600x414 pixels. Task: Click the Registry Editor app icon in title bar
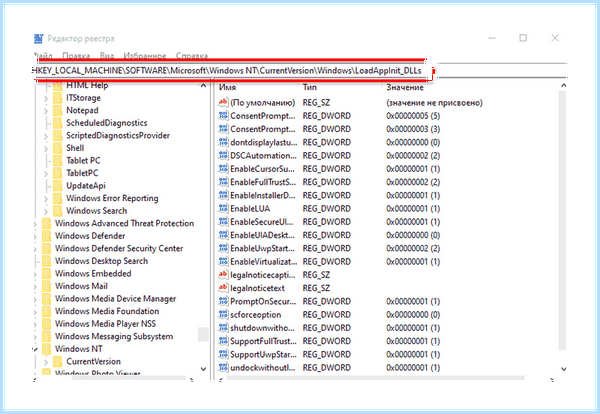pos(38,39)
